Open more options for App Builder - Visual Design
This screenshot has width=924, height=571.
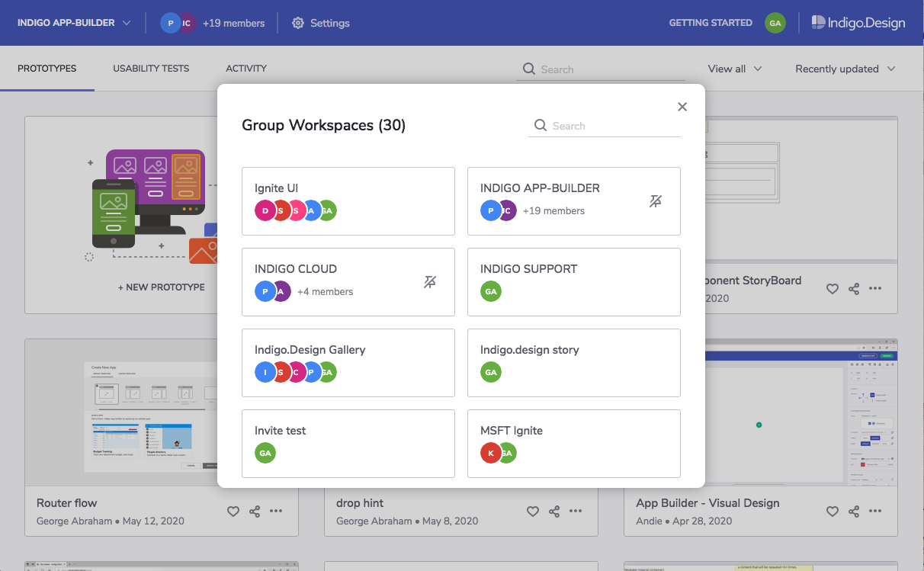pos(875,512)
